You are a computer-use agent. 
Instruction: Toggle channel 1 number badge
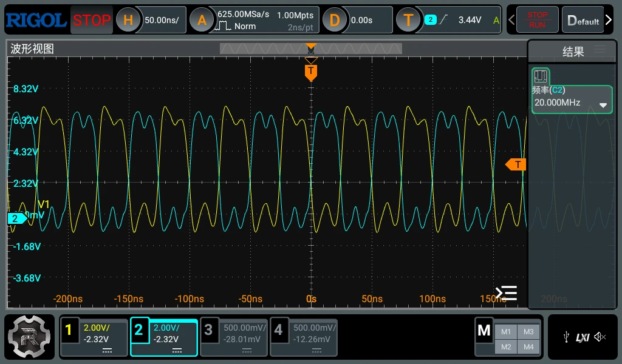click(x=69, y=330)
